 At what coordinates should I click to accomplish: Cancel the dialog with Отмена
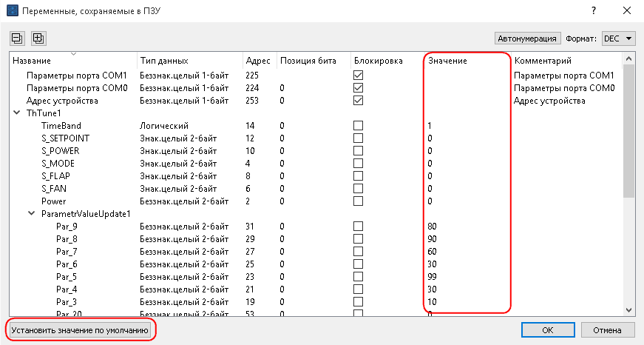point(608,330)
